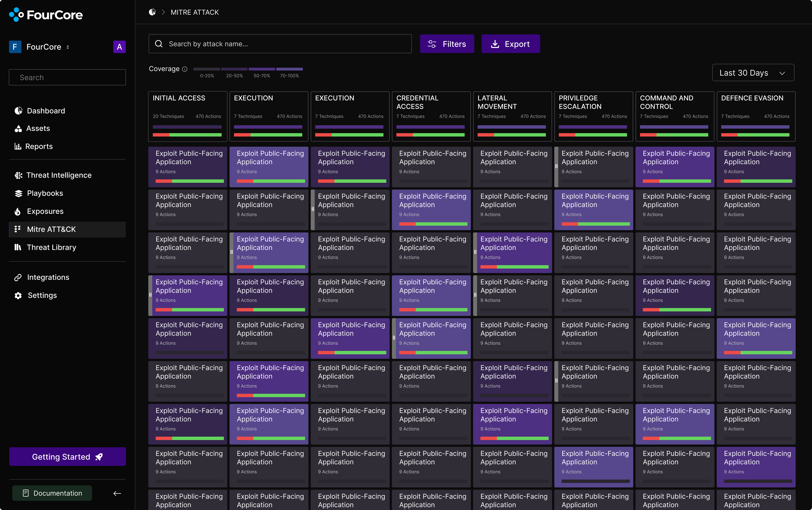Select Mitre ATT&CK in the sidebar
Viewport: 812px width, 510px height.
pos(67,229)
